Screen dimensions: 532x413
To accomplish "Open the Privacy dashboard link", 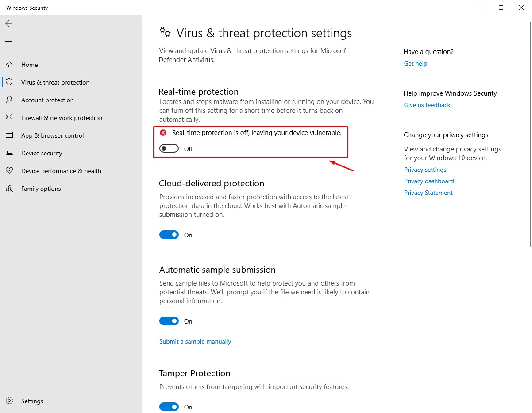I will [429, 181].
